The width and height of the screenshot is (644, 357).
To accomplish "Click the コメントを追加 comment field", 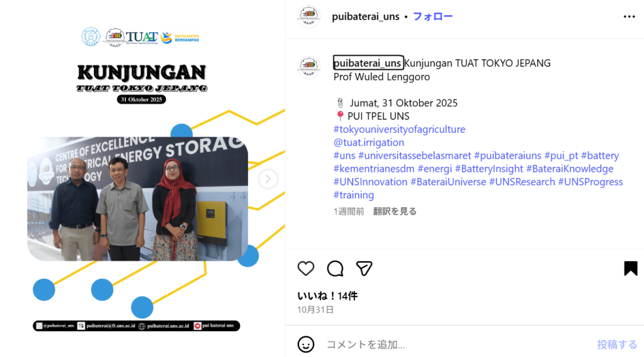I will pos(456,344).
